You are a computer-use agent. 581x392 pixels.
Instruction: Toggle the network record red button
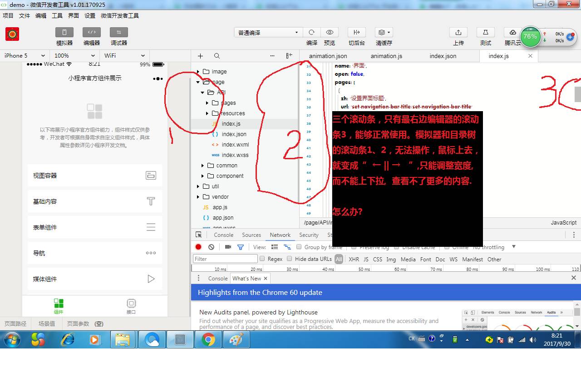198,247
